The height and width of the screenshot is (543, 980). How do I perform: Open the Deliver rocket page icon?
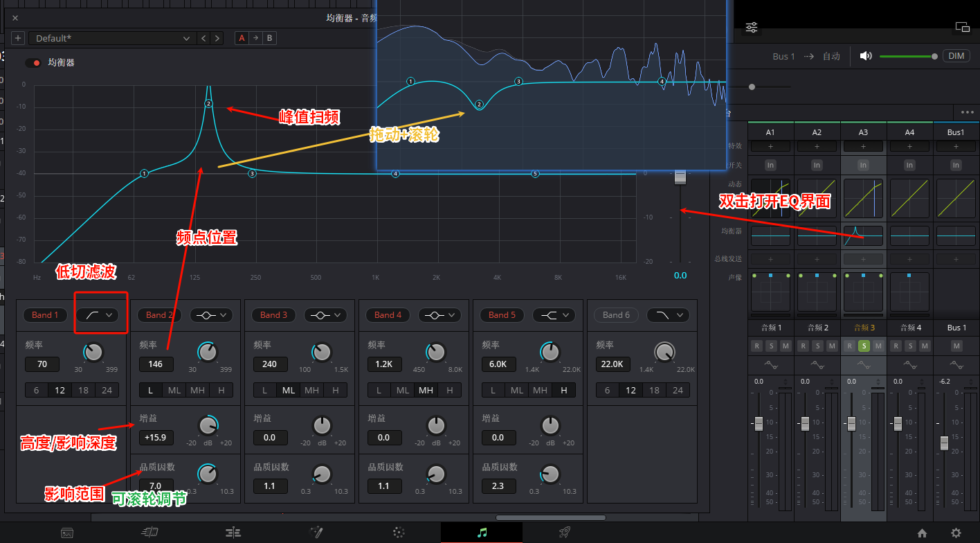[x=565, y=533]
